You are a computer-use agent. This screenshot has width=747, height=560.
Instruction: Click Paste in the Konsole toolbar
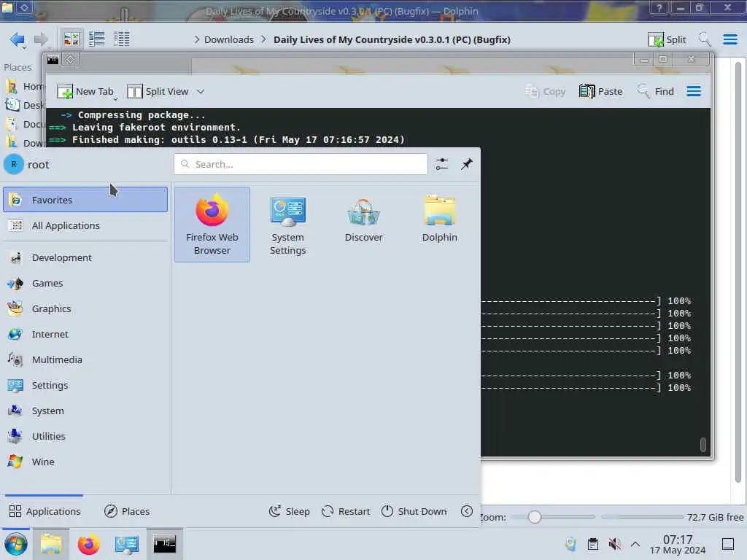pyautogui.click(x=601, y=91)
